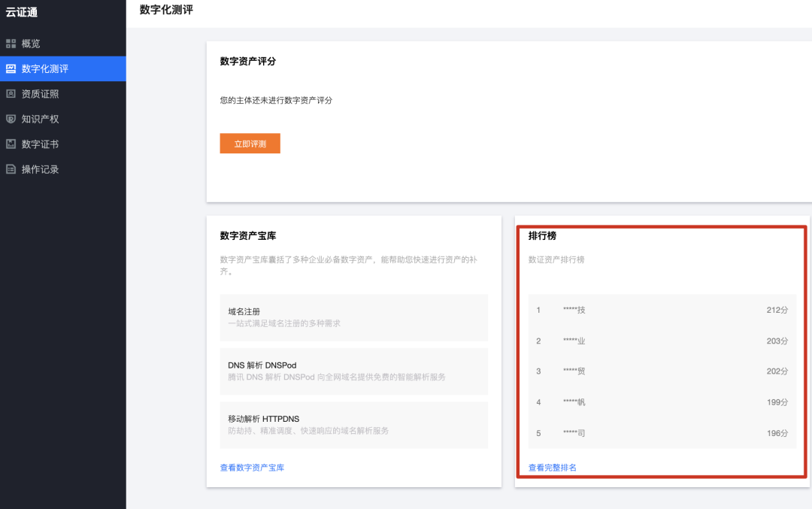Viewport: 812px width, 509px height.
Task: Click rank 5 row *****司
Action: coord(662,433)
